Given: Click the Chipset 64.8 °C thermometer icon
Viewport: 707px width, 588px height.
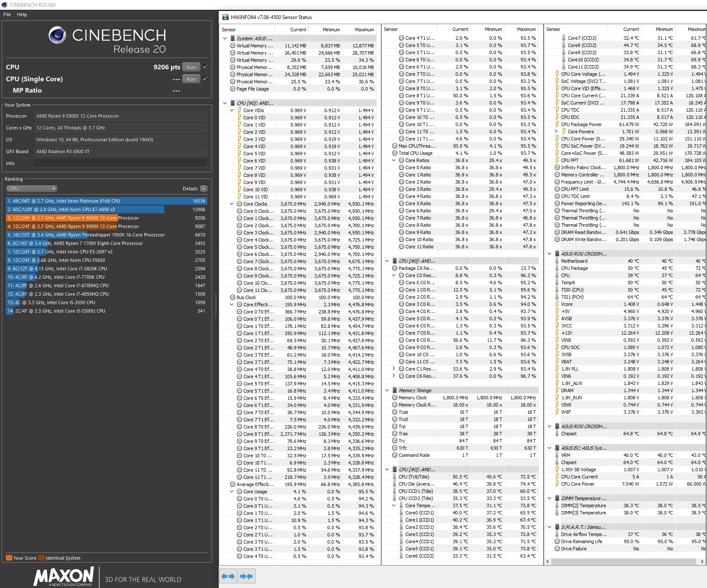Looking at the screenshot, I should pyautogui.click(x=557, y=434).
